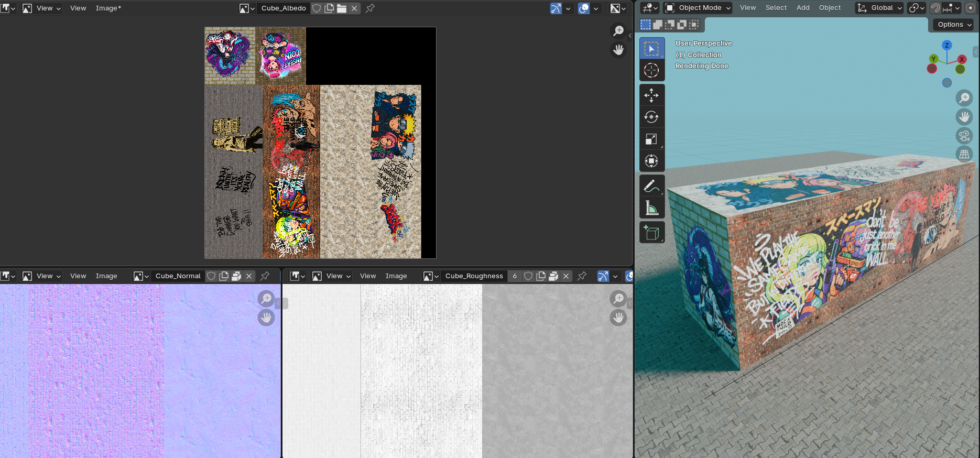Screen dimensions: 980x458
Task: Toggle overlays in Cube_Albedo editor
Action: tap(584, 8)
